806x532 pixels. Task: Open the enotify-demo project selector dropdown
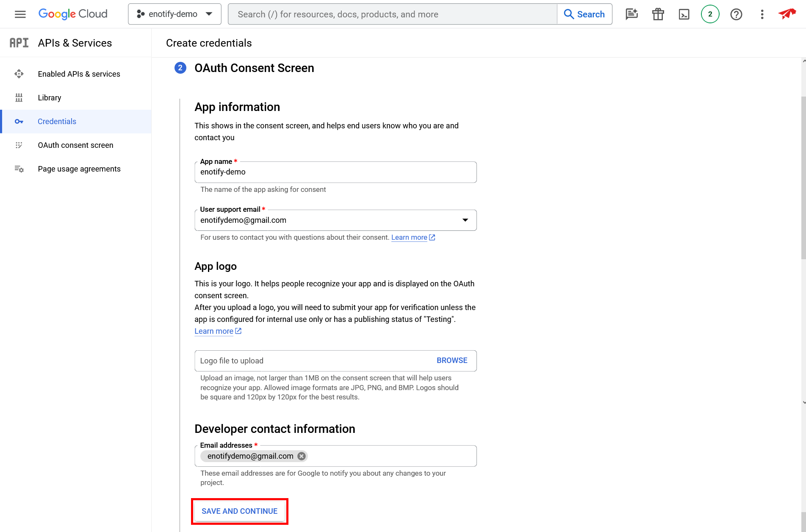tap(174, 14)
